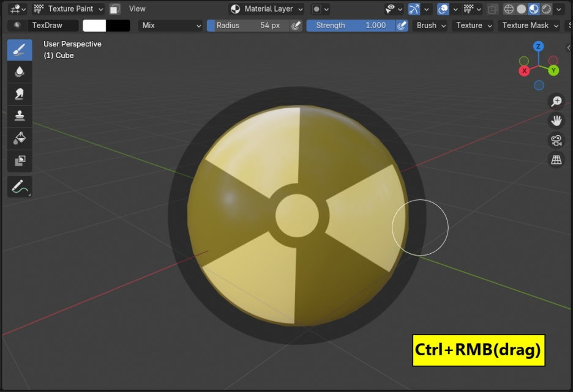Click the hand pan view icon
Image resolution: width=573 pixels, height=392 pixels.
tap(556, 120)
